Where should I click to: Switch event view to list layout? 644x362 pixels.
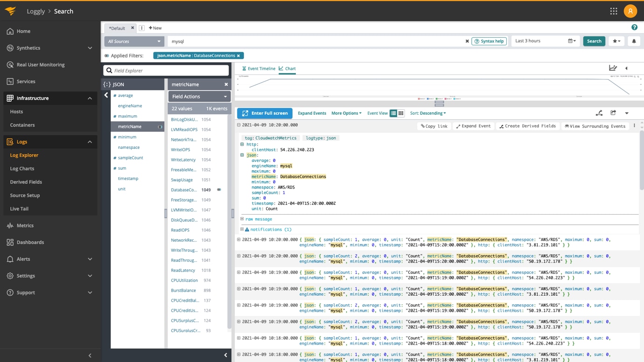[x=393, y=113]
